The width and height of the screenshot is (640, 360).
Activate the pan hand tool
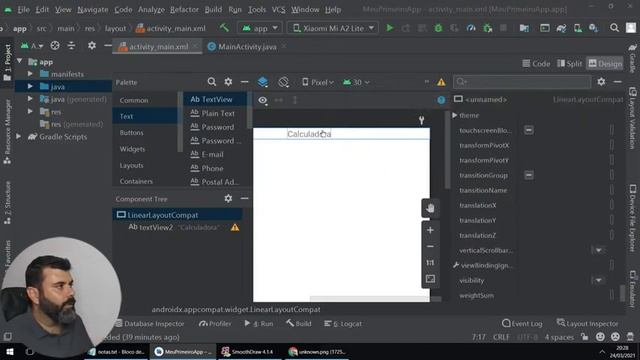[430, 208]
